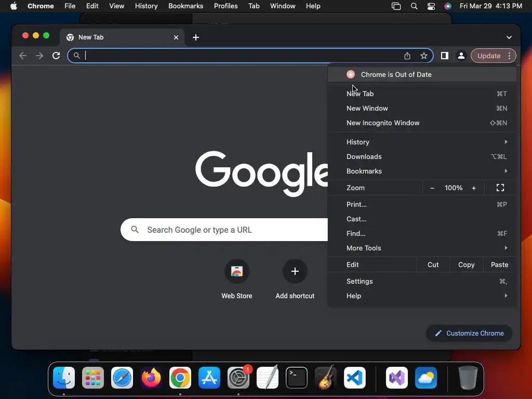Open the side panel icon
Viewport: 532px width, 399px height.
click(445, 56)
